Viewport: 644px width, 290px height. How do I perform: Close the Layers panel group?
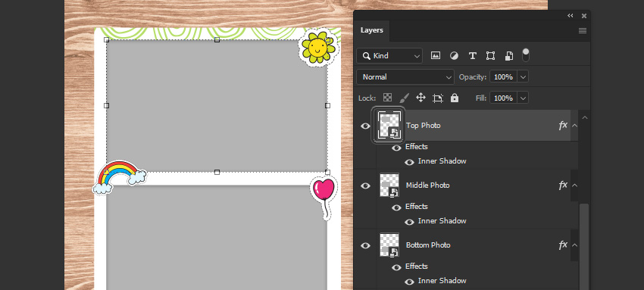(584, 16)
